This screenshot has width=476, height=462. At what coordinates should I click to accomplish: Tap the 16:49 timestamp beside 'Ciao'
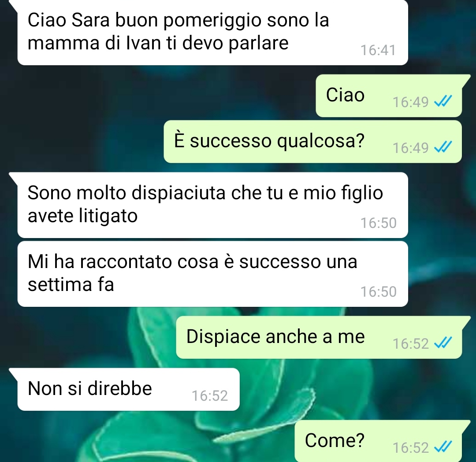point(410,102)
